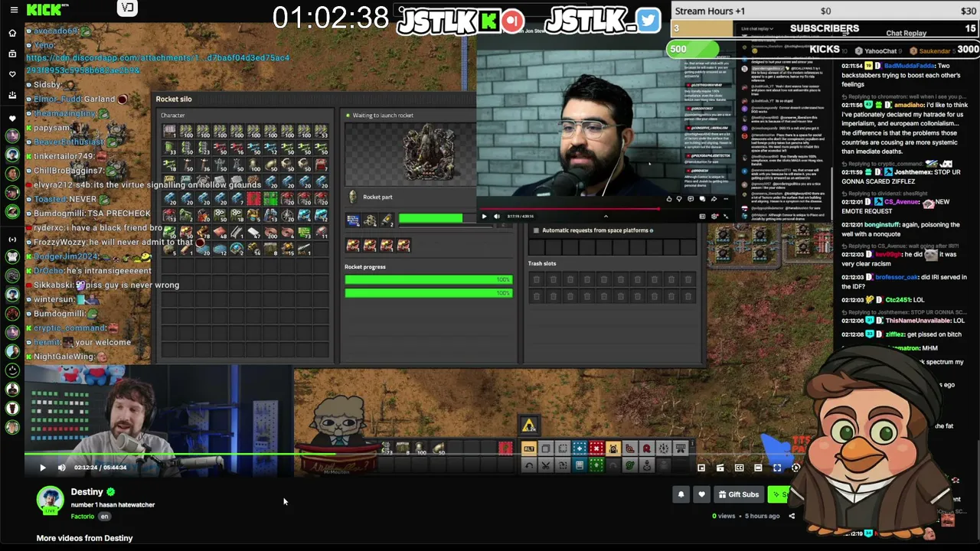Go to Home in the Kick sidebar

[12, 33]
